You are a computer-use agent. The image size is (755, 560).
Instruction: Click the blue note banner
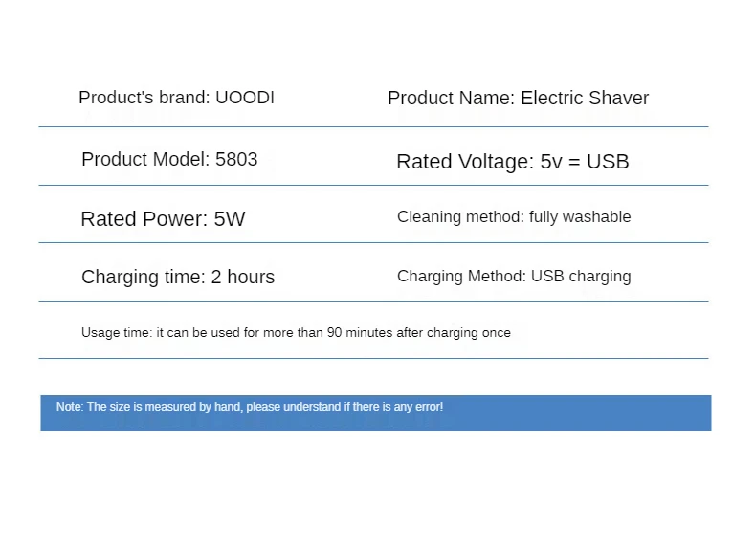375,414
